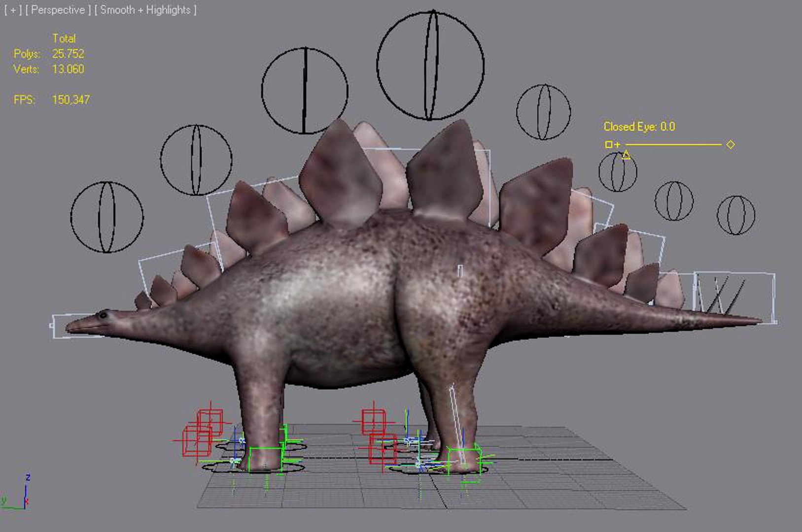Select the circle control farthest toward the tail tip
The height and width of the screenshot is (532, 802).
(735, 215)
